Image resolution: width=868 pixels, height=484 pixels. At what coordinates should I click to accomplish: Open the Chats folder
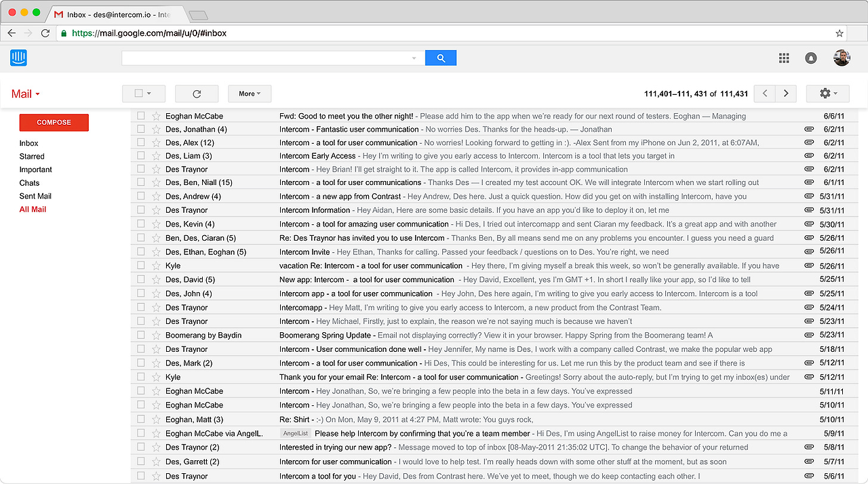(29, 183)
